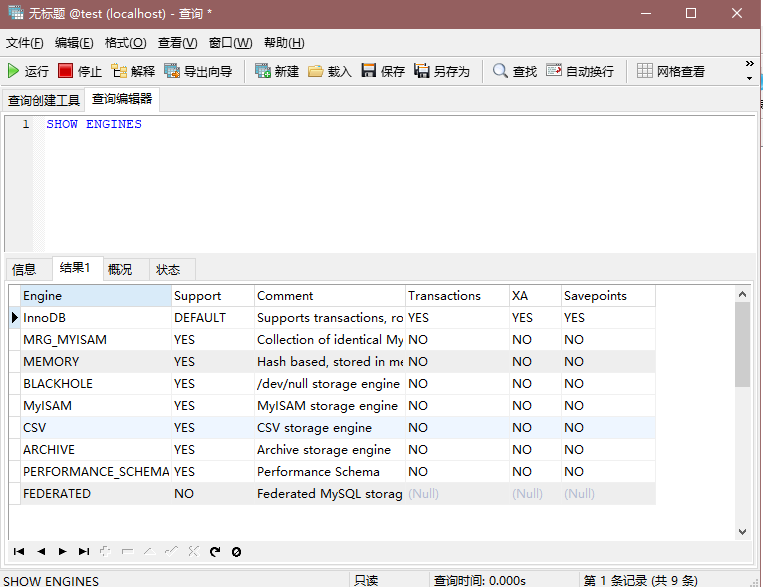
Task: Select the MEMORY engine cell
Action: coord(96,362)
